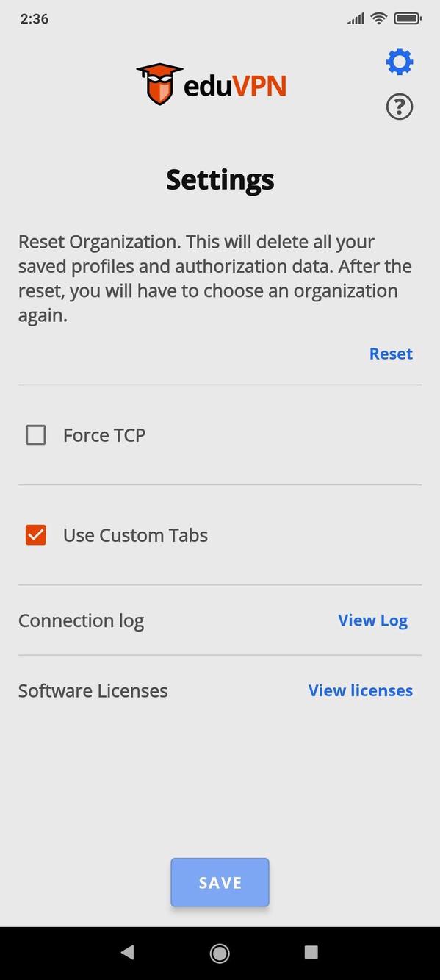Click the eduVPN owl logo
Image resolution: width=440 pixels, height=980 pixels.
[x=158, y=82]
